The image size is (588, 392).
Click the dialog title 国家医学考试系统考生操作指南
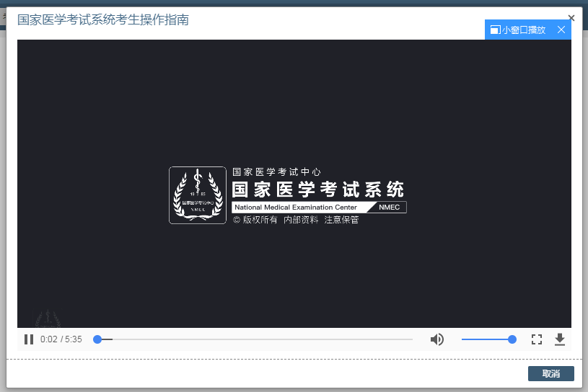(103, 20)
